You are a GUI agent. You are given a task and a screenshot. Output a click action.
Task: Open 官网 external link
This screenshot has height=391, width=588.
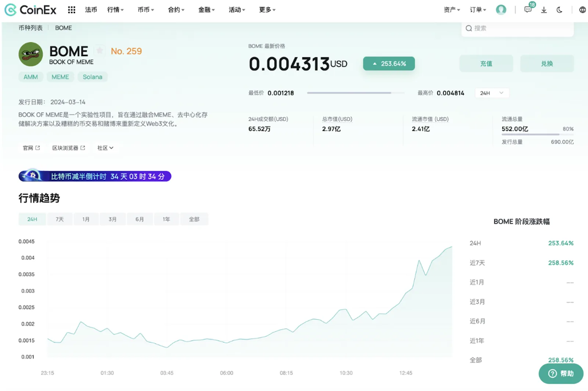coord(31,148)
